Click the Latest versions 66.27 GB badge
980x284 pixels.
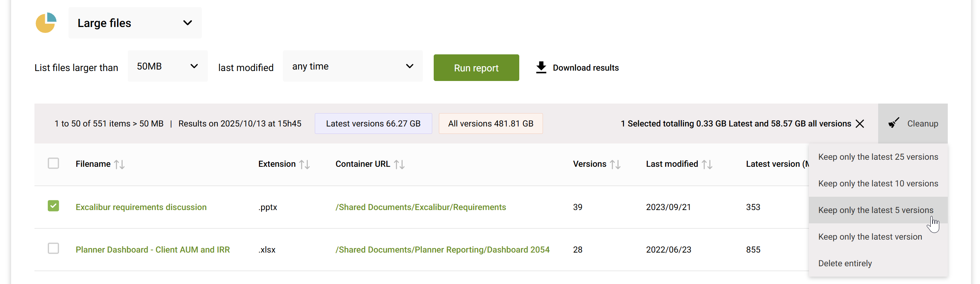pyautogui.click(x=373, y=124)
